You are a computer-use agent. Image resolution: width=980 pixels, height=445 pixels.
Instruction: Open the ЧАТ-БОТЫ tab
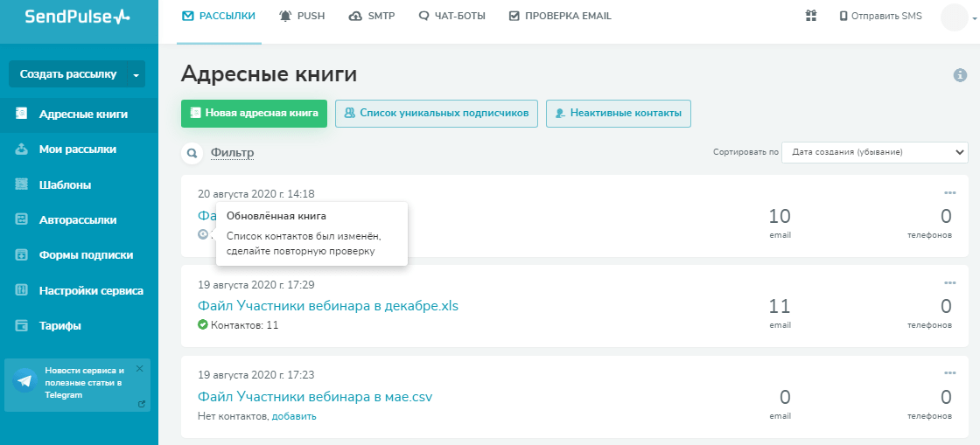pos(451,16)
